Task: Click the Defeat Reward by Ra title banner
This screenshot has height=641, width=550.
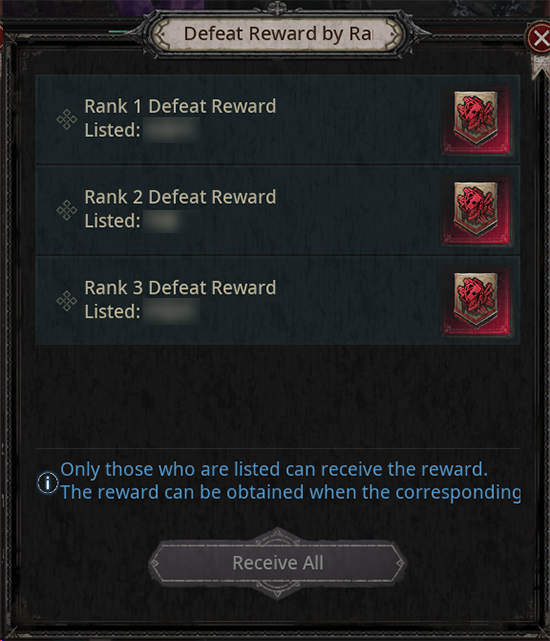Action: [x=277, y=34]
